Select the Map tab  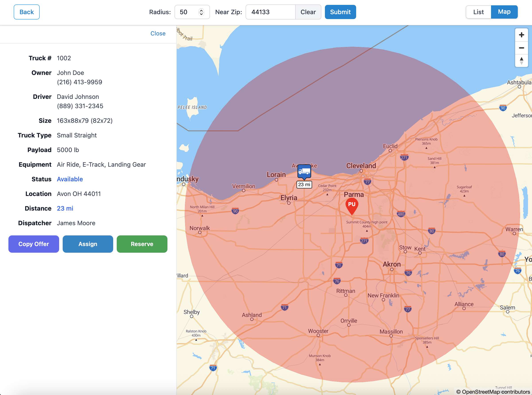pyautogui.click(x=504, y=12)
